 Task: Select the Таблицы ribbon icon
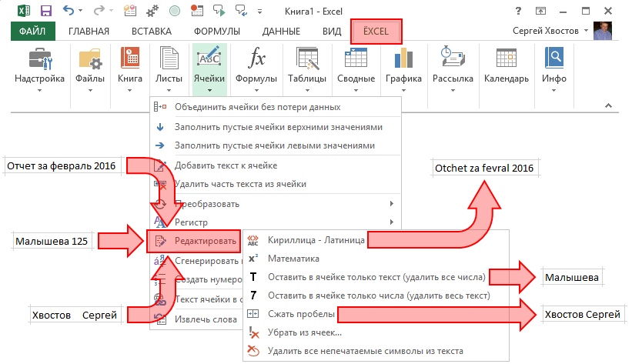(307, 58)
